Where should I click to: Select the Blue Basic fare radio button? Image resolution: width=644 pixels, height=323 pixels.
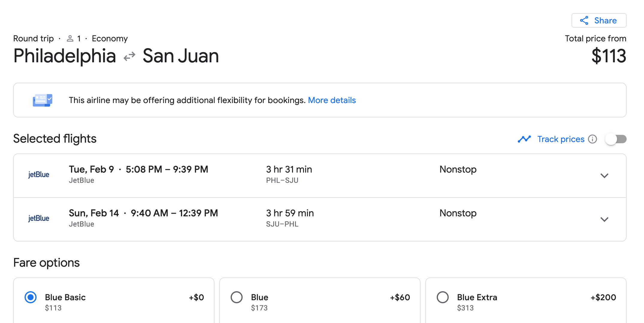(x=31, y=297)
